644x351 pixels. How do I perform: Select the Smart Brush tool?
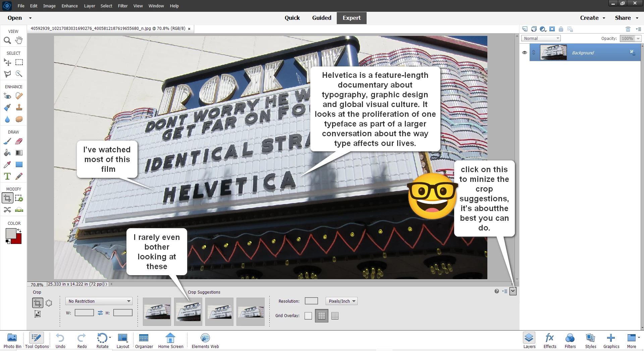pyautogui.click(x=7, y=108)
